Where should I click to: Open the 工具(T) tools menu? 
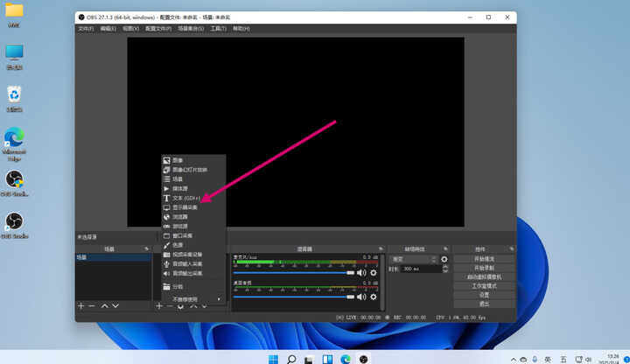218,29
